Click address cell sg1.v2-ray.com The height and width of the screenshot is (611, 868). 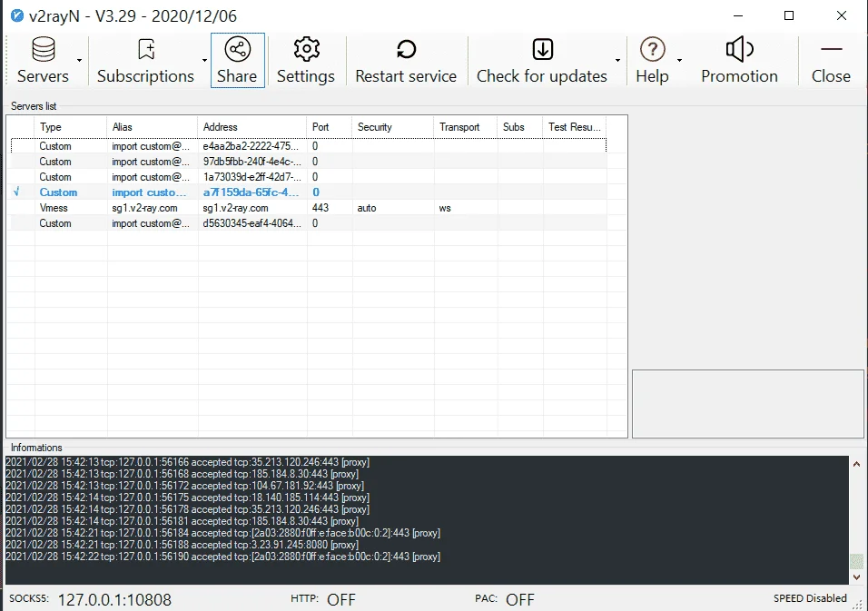tap(235, 208)
